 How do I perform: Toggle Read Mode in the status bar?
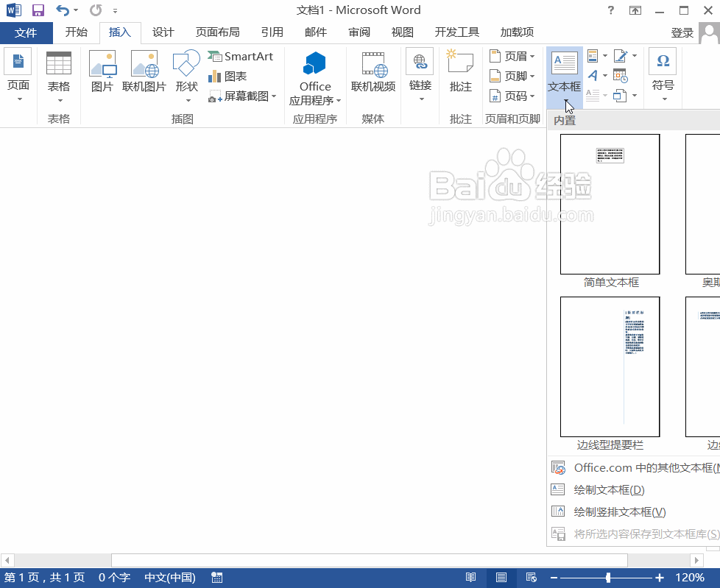tap(471, 578)
